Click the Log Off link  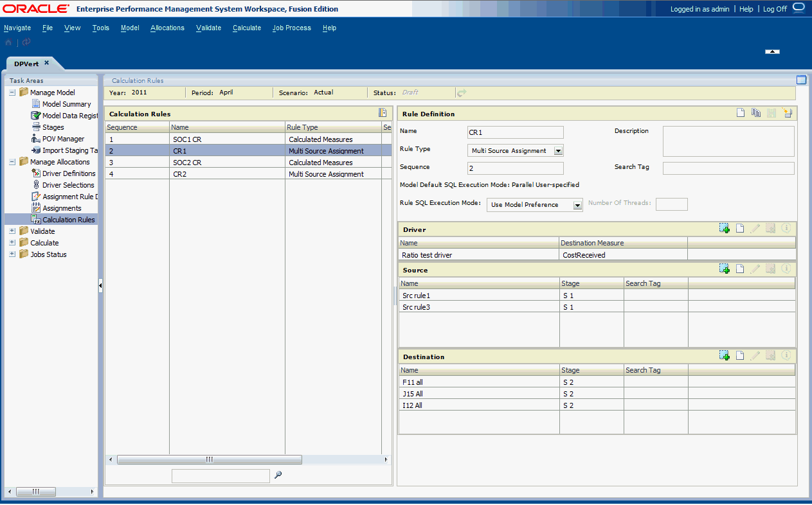click(775, 9)
